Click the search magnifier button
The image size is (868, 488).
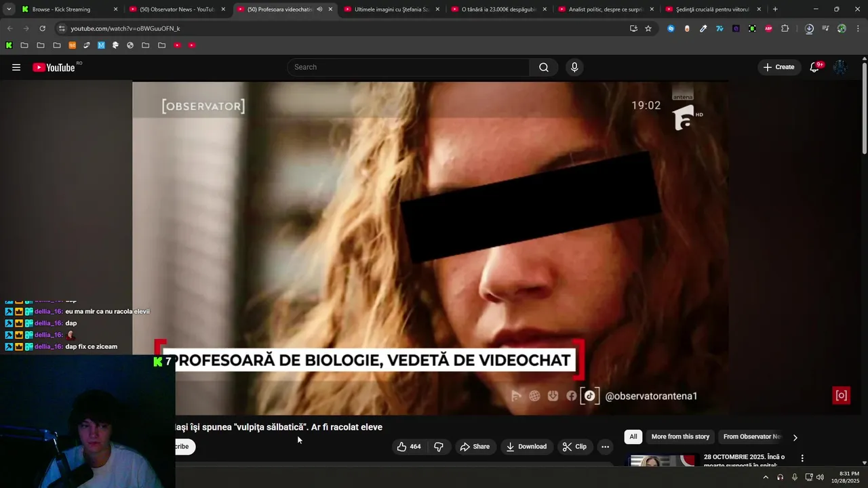[544, 67]
